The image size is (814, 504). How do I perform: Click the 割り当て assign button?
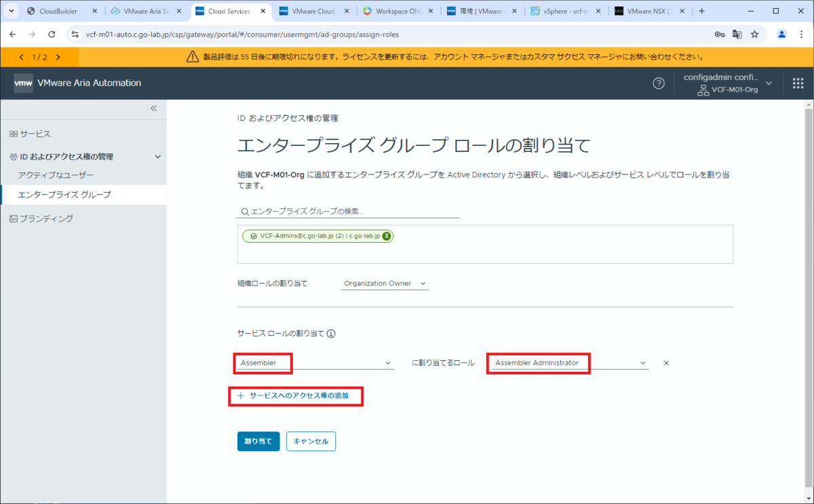click(x=258, y=441)
